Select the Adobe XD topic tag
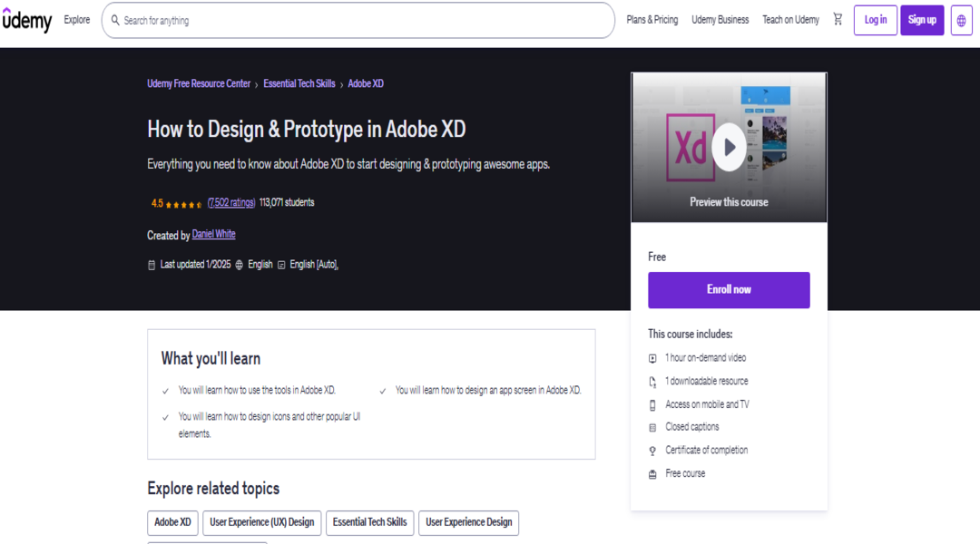The image size is (980, 544). (172, 523)
